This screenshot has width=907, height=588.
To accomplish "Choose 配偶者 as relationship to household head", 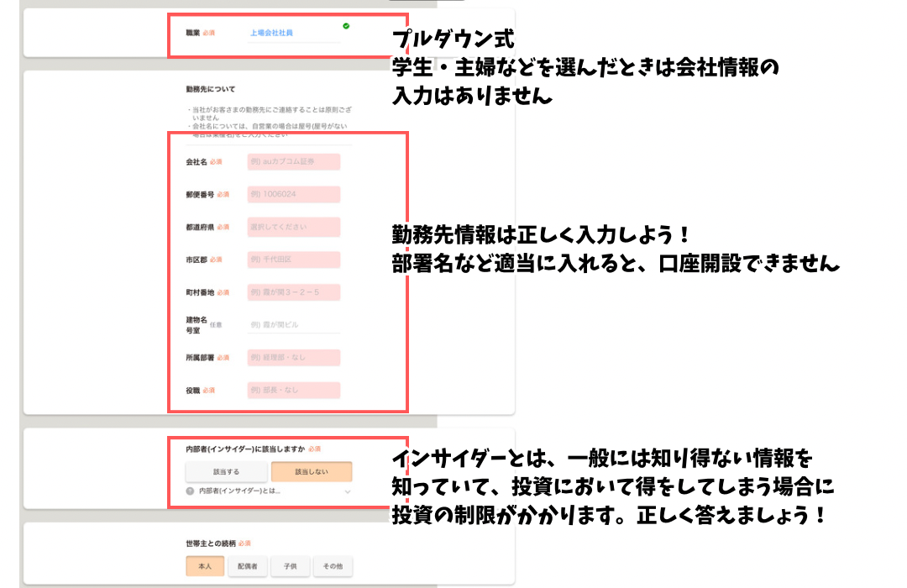I will (247, 567).
